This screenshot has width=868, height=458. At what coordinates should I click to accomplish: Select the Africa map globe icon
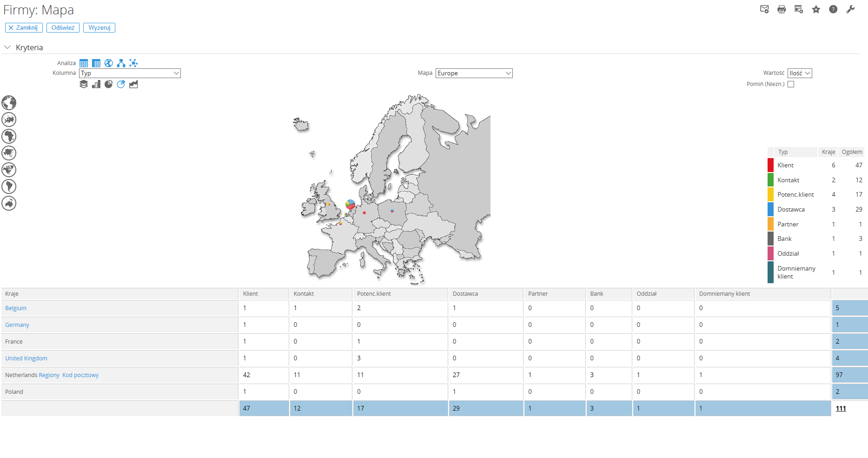click(x=9, y=136)
